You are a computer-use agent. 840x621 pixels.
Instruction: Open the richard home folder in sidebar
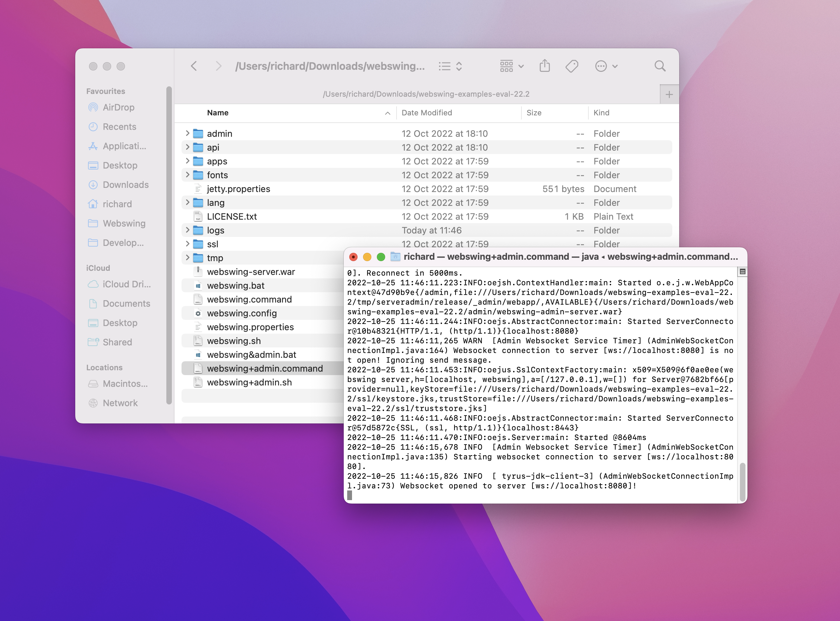(x=117, y=204)
